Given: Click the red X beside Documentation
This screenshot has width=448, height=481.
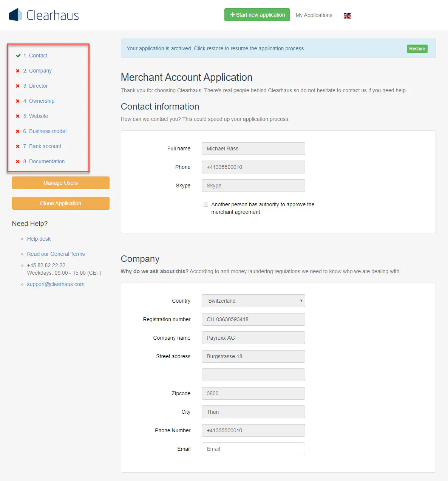Looking at the screenshot, I should click(18, 161).
